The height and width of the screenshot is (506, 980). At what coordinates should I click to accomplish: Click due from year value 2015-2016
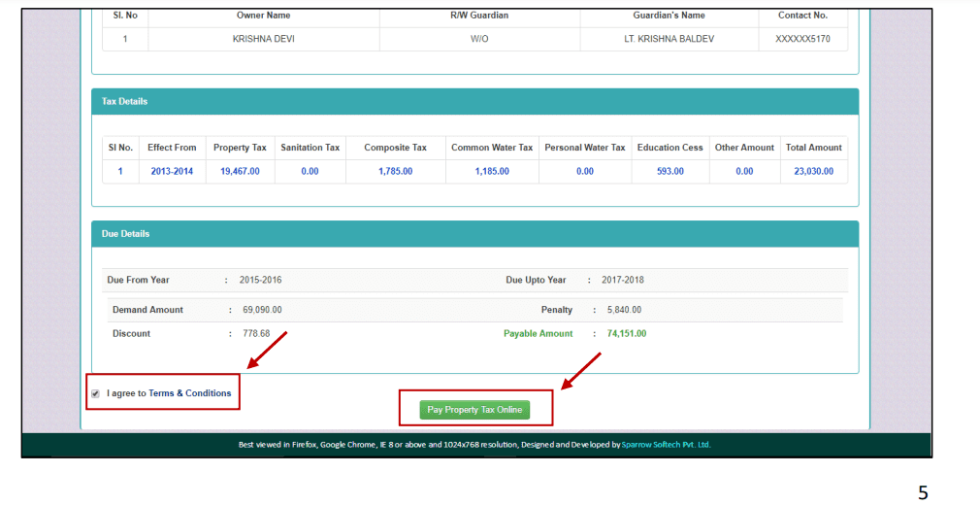point(261,281)
